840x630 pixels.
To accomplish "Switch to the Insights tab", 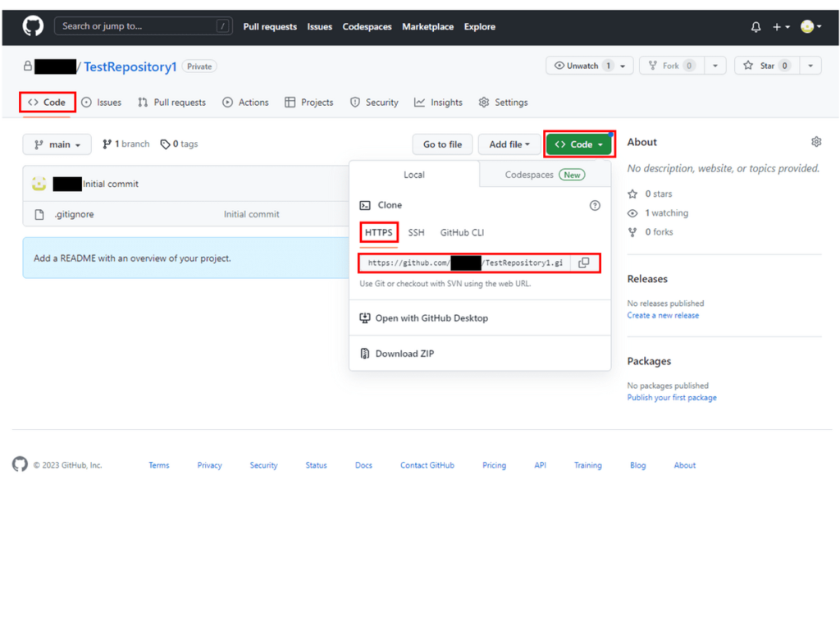I will point(438,103).
